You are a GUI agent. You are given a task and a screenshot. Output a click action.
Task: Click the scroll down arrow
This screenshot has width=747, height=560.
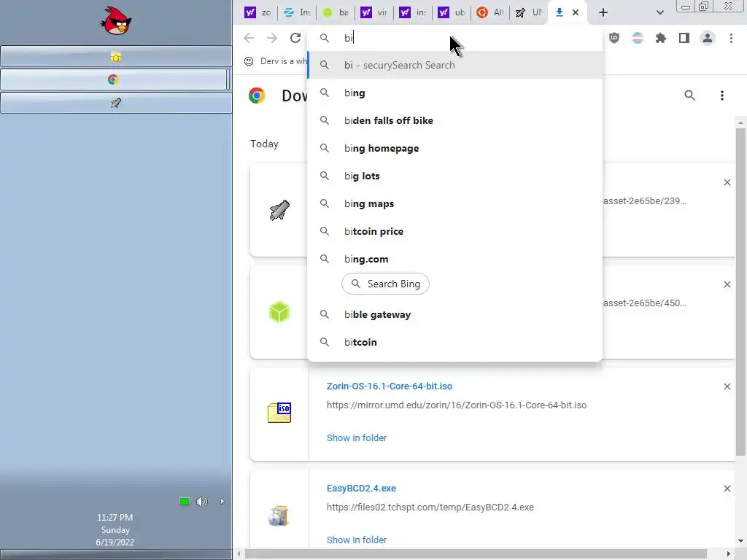740,541
